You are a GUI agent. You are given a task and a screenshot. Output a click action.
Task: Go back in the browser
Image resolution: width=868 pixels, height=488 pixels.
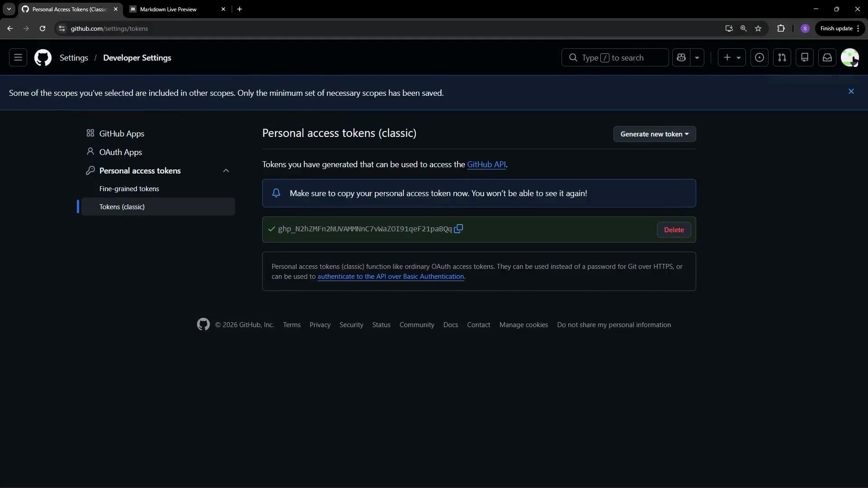10,28
